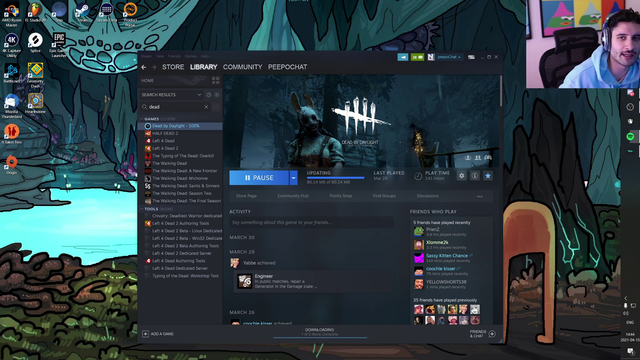Screen dimensions: 640x360
Task: Open Steam desktop shortcut
Action: click(x=83, y=13)
